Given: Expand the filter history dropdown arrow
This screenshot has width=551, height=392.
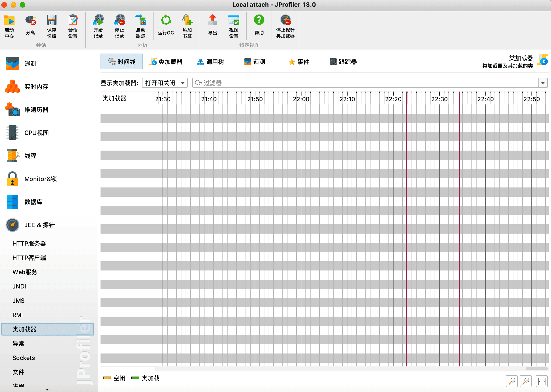Looking at the screenshot, I should pos(543,83).
